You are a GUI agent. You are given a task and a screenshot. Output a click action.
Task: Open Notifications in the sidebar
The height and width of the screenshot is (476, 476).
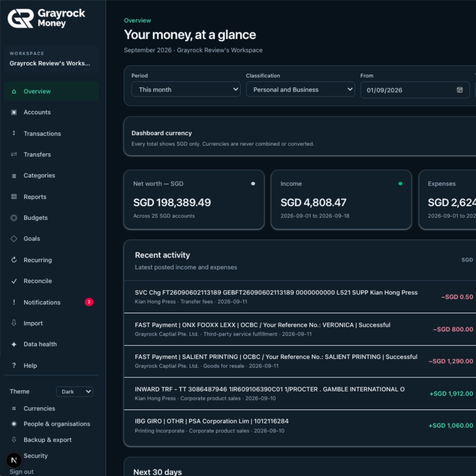pos(52,302)
